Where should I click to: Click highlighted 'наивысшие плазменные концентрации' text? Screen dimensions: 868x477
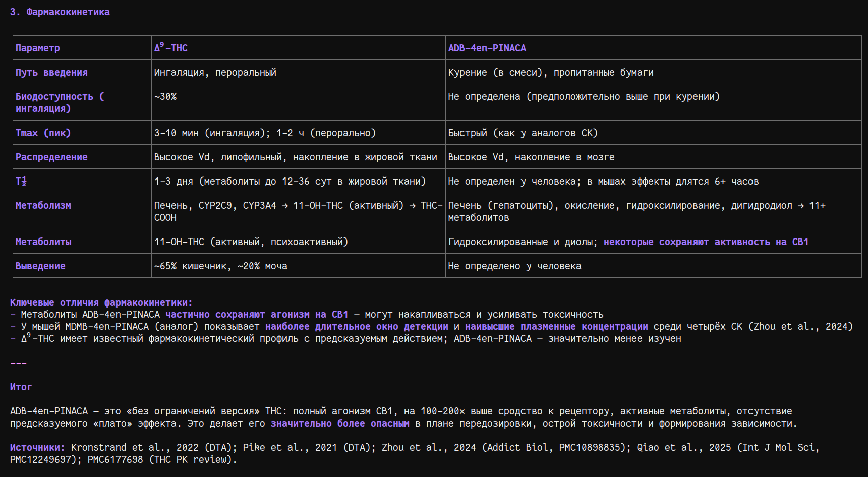coord(556,327)
